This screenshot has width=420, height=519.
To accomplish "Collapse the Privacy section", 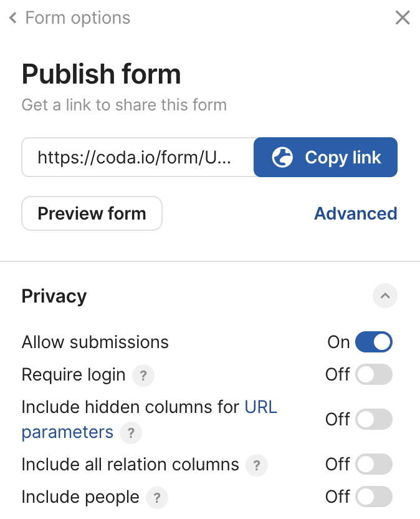I will tap(385, 296).
